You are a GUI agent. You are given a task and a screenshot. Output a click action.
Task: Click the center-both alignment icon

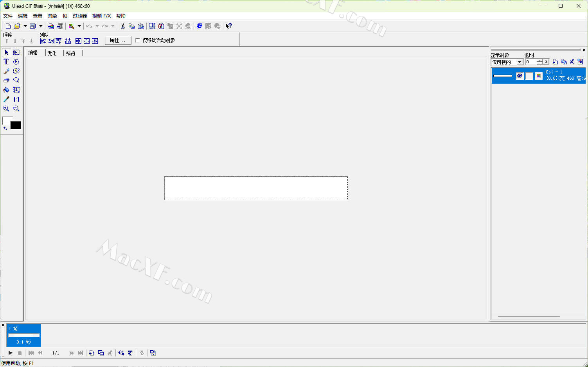(95, 41)
